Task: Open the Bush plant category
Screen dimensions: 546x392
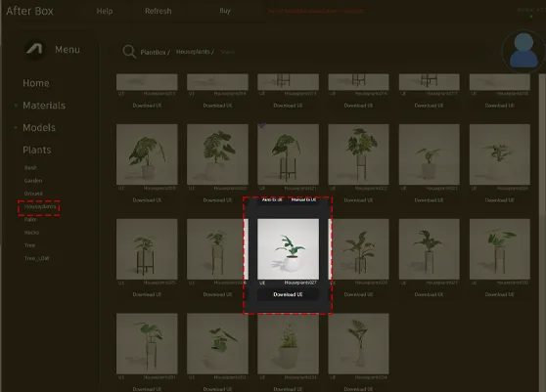Action: (x=30, y=168)
